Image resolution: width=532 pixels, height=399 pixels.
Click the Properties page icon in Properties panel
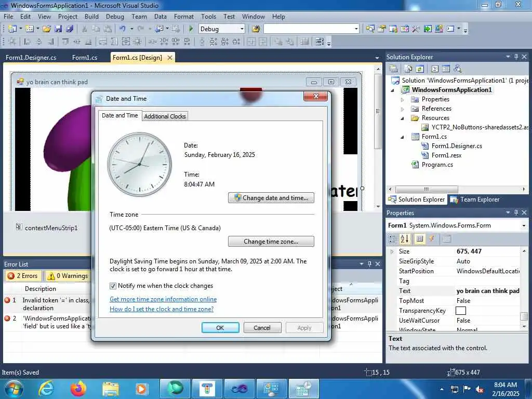point(446,239)
